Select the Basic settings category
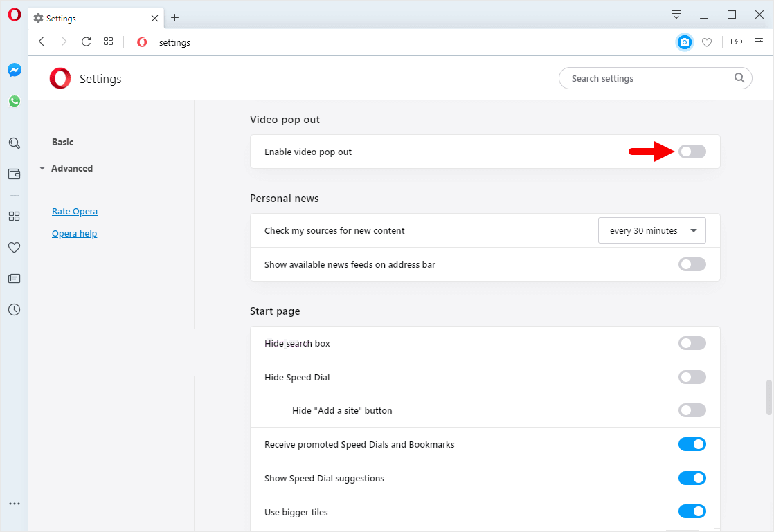This screenshot has width=774, height=532. click(63, 142)
